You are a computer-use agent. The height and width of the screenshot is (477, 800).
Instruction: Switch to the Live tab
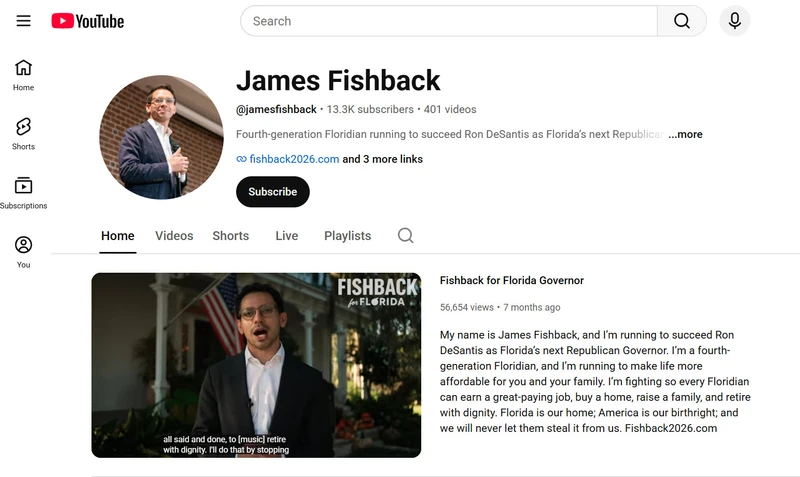point(287,236)
